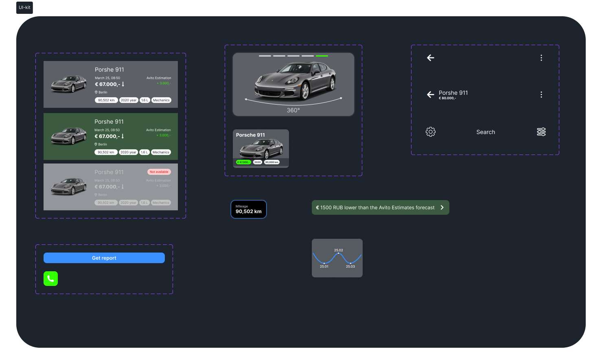Open the settings gear in the Search bar
The image size is (602, 364).
pos(430,131)
